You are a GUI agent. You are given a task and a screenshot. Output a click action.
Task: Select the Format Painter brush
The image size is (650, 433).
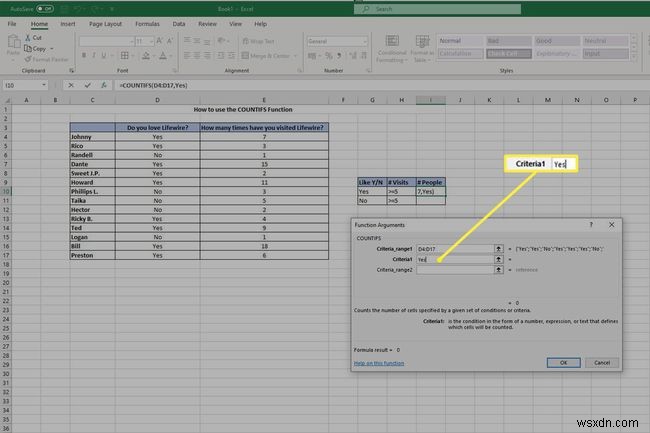[28, 59]
